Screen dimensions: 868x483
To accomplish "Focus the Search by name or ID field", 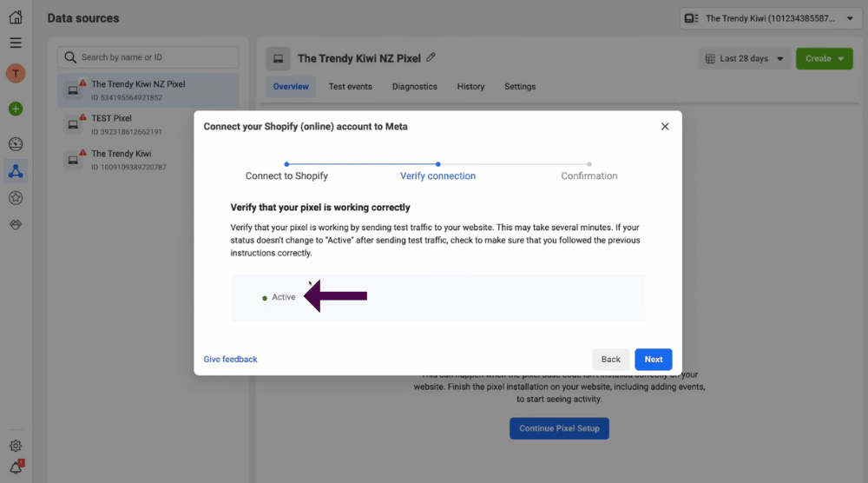I will tap(148, 57).
